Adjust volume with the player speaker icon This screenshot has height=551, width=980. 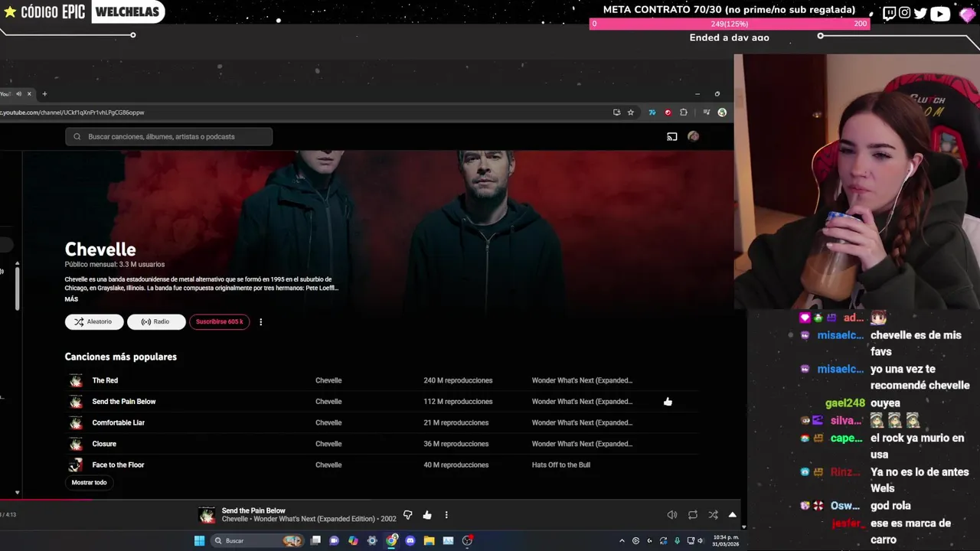pyautogui.click(x=671, y=515)
